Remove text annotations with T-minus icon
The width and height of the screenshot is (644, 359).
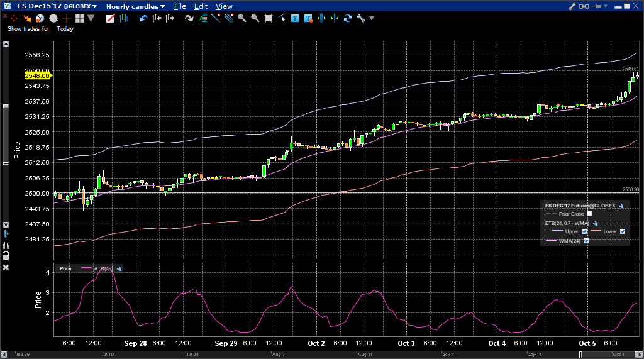(x=308, y=18)
